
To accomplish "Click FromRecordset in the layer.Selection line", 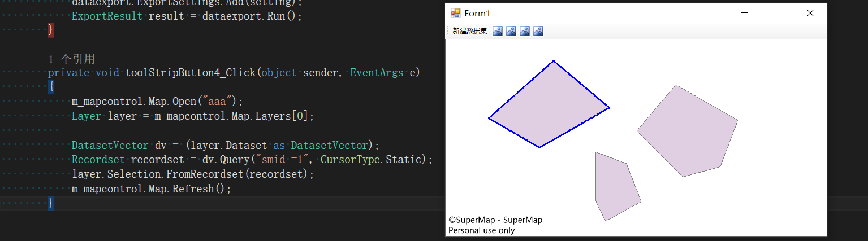I will [210, 174].
